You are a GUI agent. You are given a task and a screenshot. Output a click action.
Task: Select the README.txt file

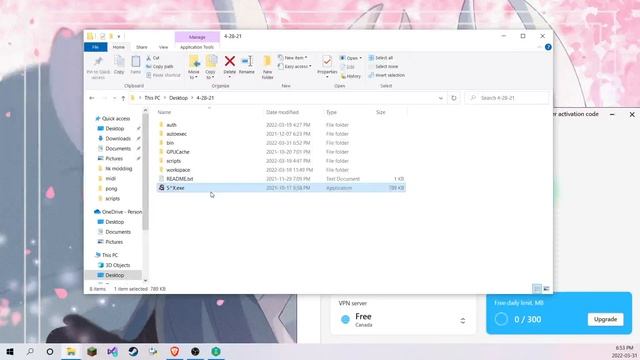tap(180, 179)
